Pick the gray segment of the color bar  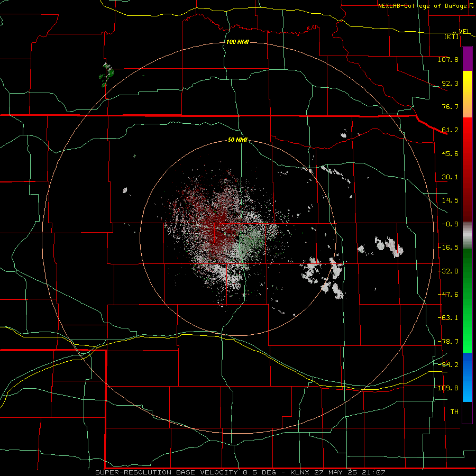[467, 235]
